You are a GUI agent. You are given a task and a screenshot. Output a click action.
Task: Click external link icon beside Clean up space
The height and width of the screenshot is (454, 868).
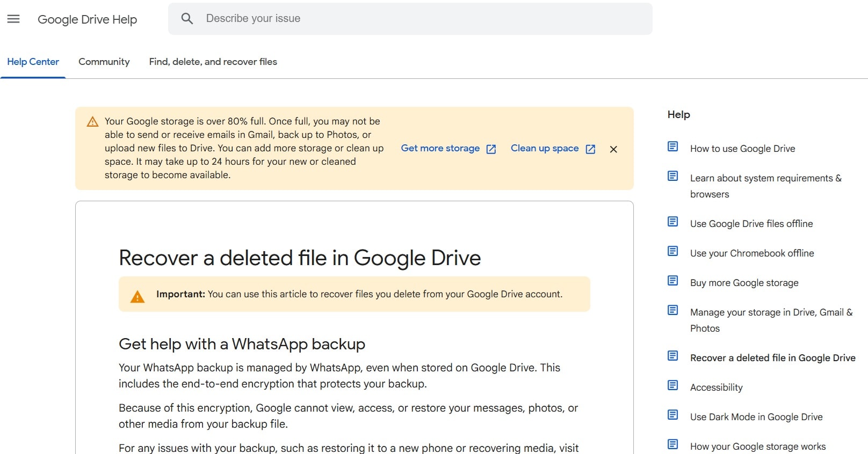[x=590, y=149]
